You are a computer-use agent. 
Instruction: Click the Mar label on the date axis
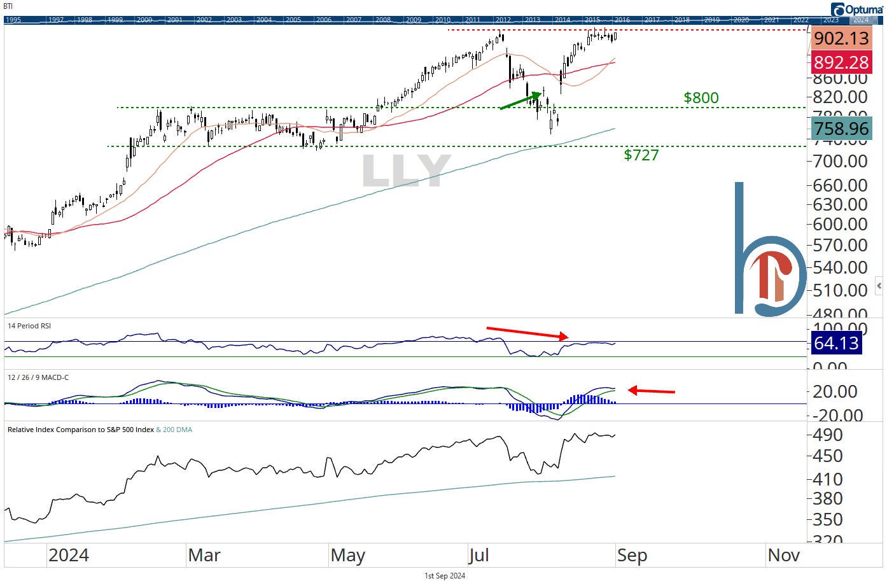(x=204, y=556)
